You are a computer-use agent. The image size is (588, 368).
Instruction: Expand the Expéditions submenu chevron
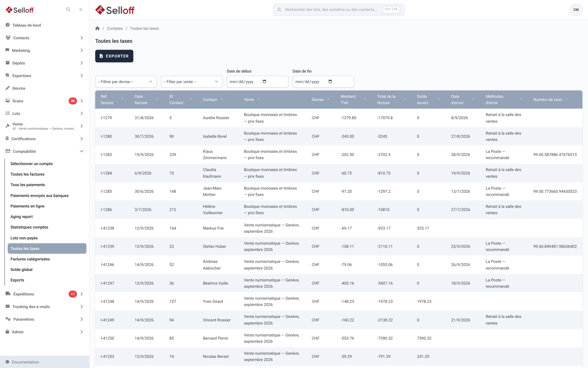click(x=81, y=294)
